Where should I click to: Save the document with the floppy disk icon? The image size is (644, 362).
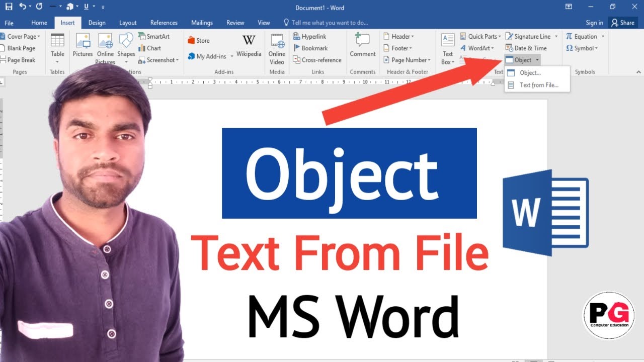click(9, 7)
